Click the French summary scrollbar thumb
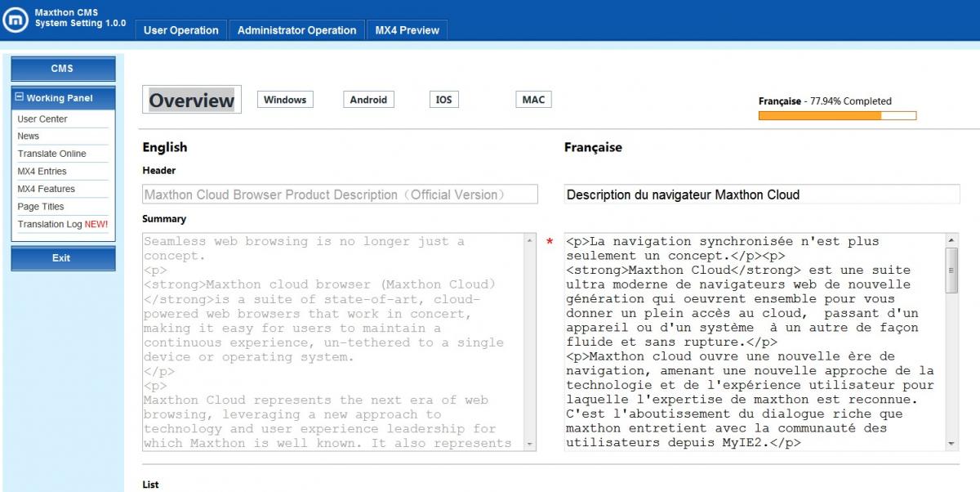980x492 pixels. pos(952,271)
